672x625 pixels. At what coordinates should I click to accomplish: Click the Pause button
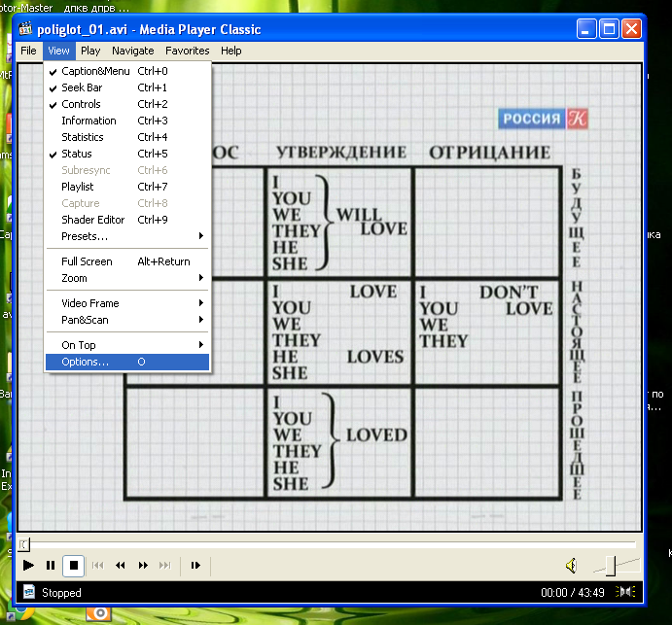pos(51,566)
